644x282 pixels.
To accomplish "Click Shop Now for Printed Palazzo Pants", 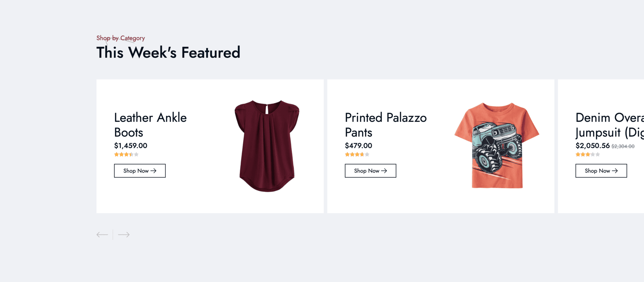I will [x=370, y=171].
